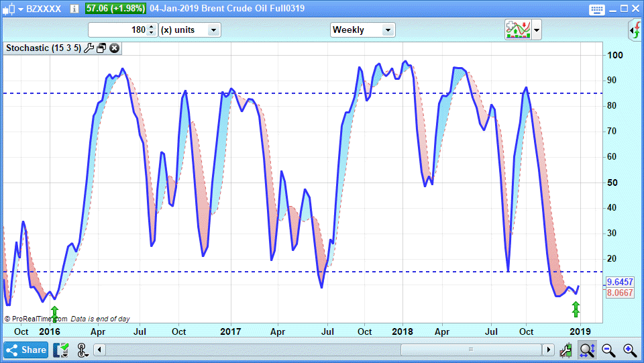Click the green up-arrow signal near 2016
Viewport: 644px width, 363px height.
tap(54, 314)
